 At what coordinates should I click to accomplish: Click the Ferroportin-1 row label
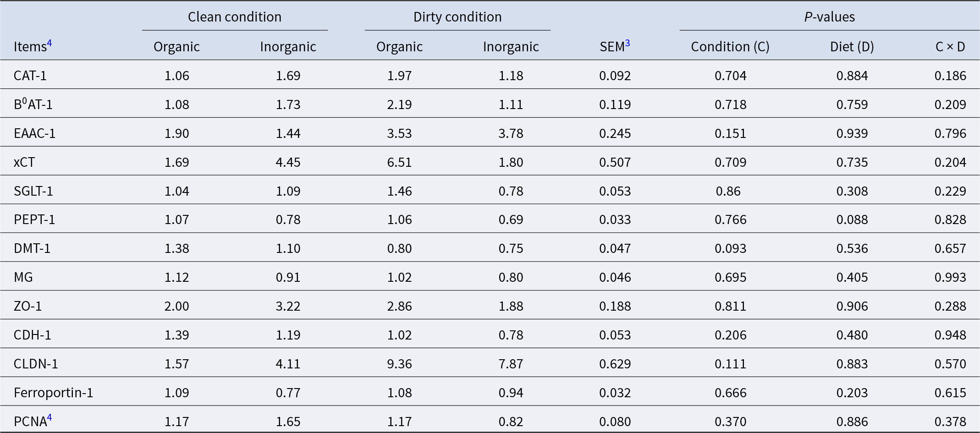(54, 393)
